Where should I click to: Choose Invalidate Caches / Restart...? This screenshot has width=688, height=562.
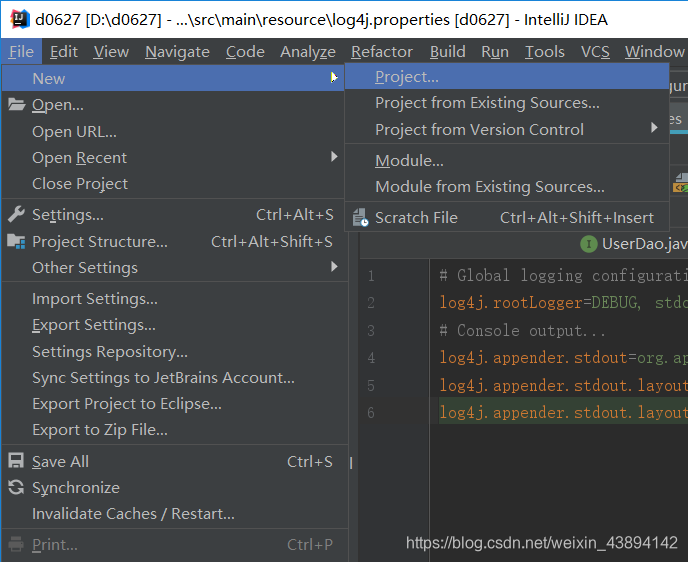pos(173,514)
